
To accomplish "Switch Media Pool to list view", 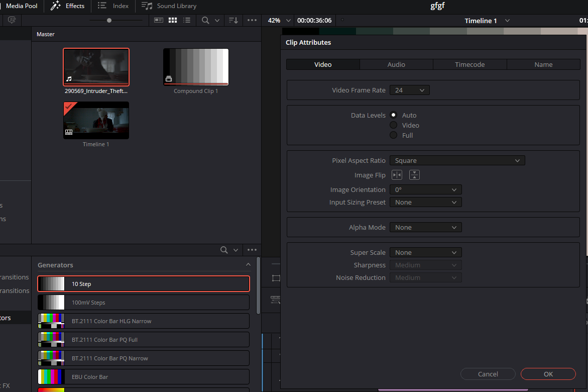I will [x=186, y=20].
